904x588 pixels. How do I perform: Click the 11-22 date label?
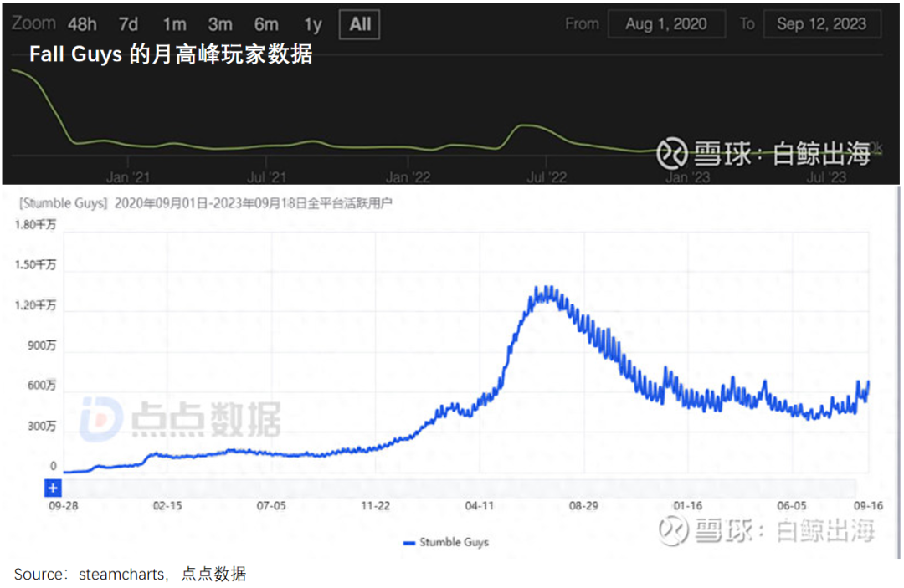375,506
